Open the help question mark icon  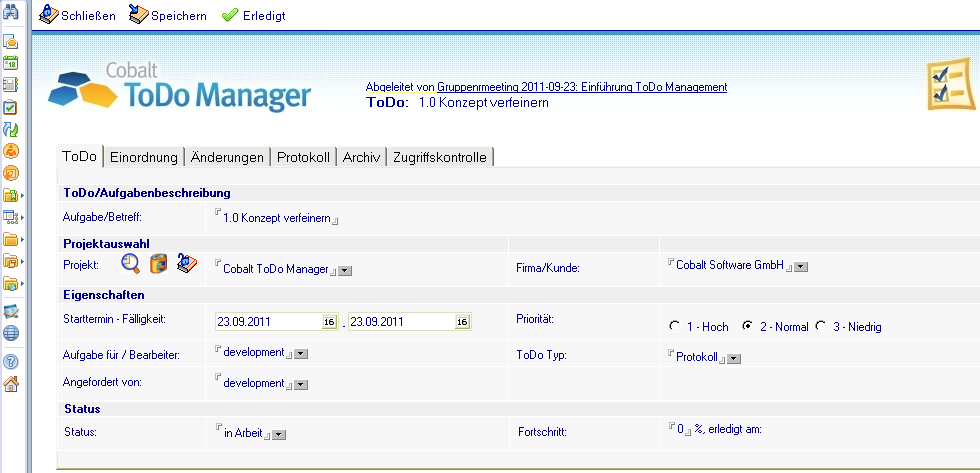(12, 362)
